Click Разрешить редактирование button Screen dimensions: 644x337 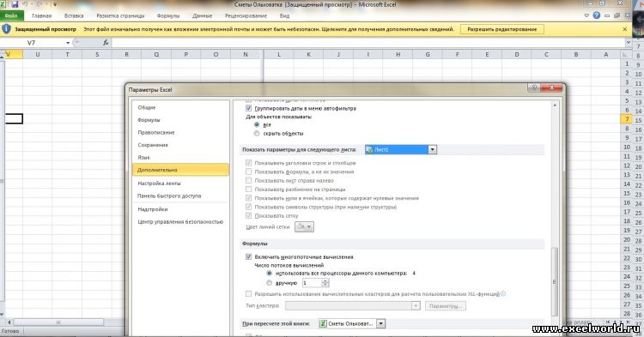point(502,29)
